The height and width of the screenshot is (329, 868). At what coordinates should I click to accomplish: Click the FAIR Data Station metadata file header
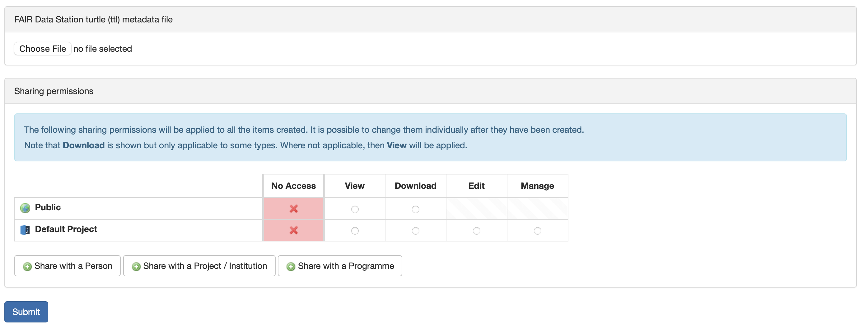pos(93,20)
